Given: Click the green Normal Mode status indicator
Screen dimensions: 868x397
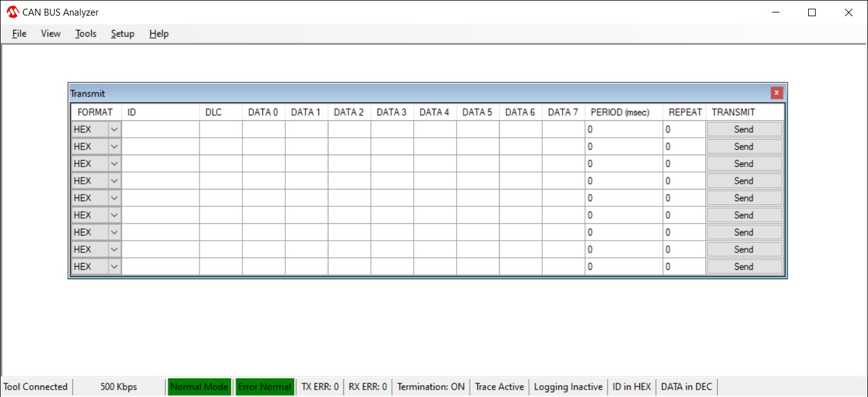Looking at the screenshot, I should tap(199, 387).
